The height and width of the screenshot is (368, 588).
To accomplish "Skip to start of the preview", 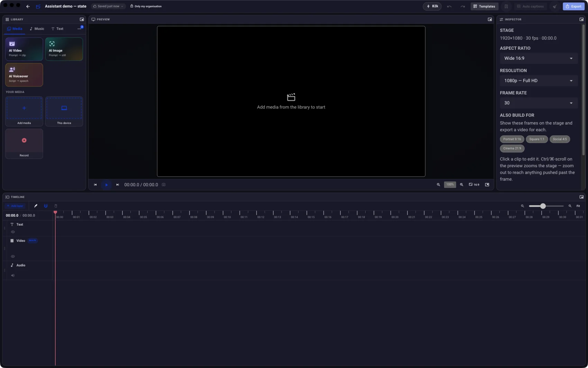I will 95,185.
